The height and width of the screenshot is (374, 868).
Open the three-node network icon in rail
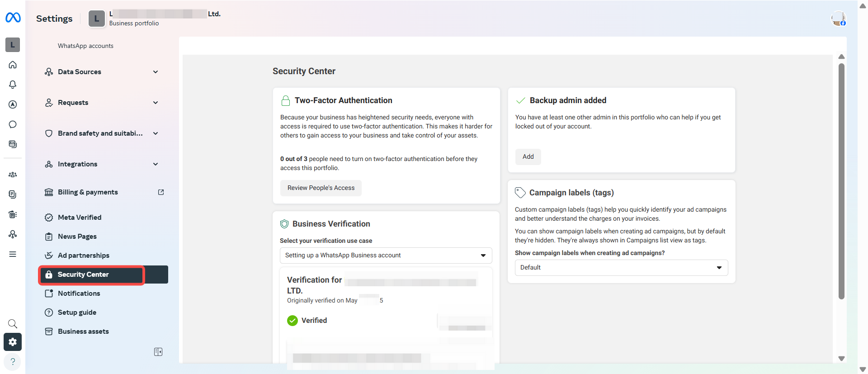pyautogui.click(x=13, y=234)
